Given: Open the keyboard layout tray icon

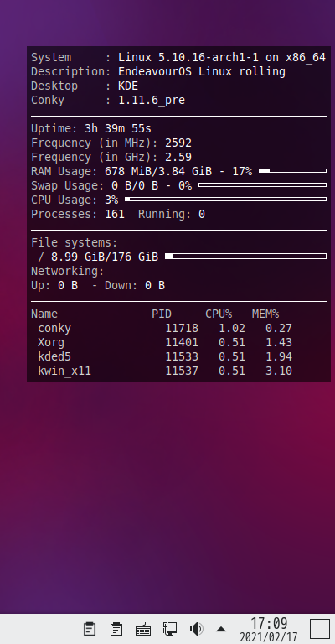Looking at the screenshot, I should 143,629.
